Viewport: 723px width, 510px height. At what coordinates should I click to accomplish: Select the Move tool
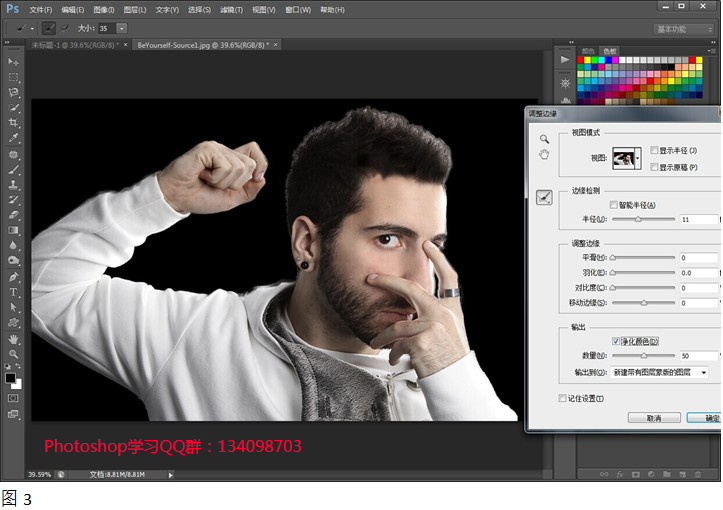(13, 62)
